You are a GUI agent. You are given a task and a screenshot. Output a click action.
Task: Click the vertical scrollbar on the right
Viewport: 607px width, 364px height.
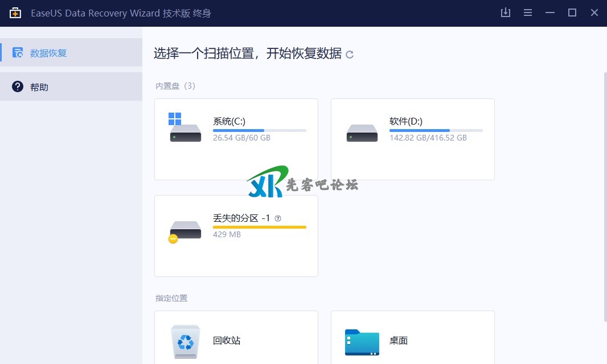click(x=604, y=193)
